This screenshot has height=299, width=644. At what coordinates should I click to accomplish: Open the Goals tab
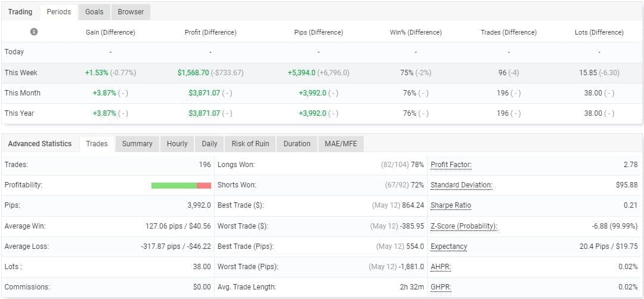coord(94,12)
